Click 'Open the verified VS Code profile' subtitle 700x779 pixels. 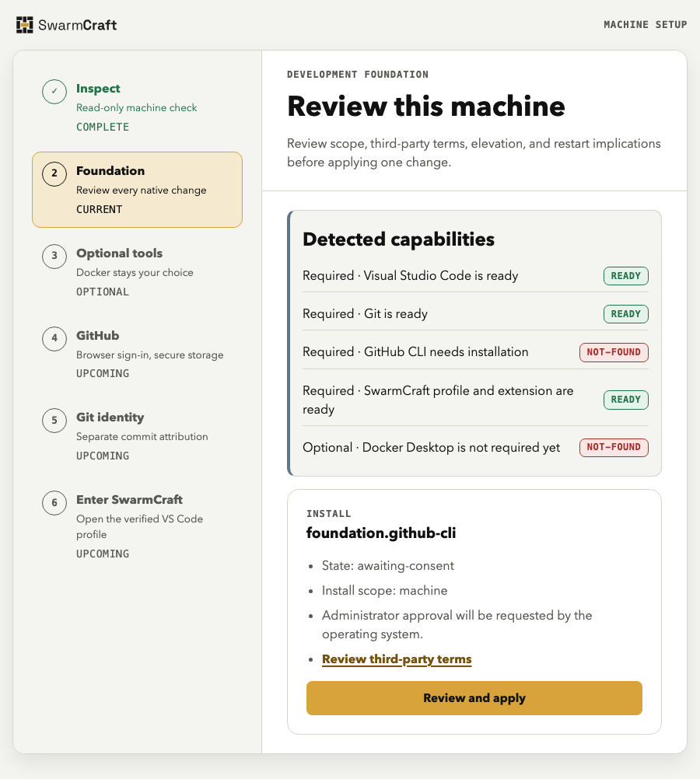(x=139, y=526)
